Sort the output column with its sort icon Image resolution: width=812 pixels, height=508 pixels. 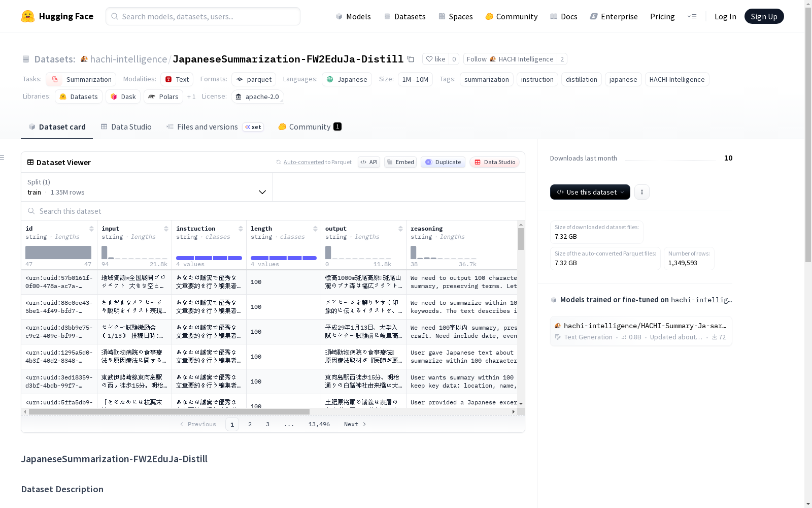click(400, 229)
